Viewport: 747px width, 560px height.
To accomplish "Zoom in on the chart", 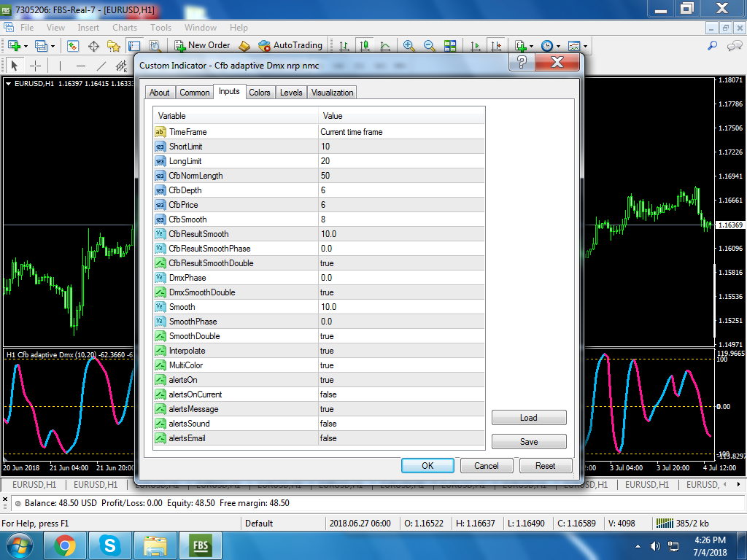I will (409, 46).
